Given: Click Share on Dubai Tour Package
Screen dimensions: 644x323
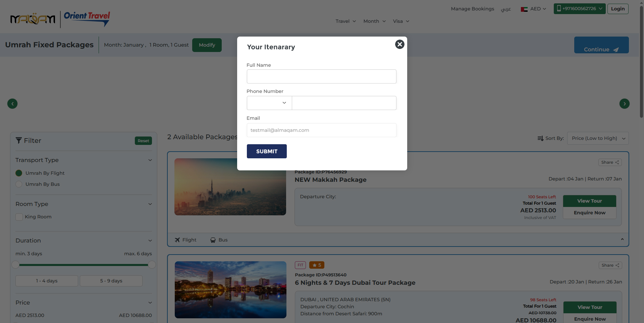Looking at the screenshot, I should [610, 265].
